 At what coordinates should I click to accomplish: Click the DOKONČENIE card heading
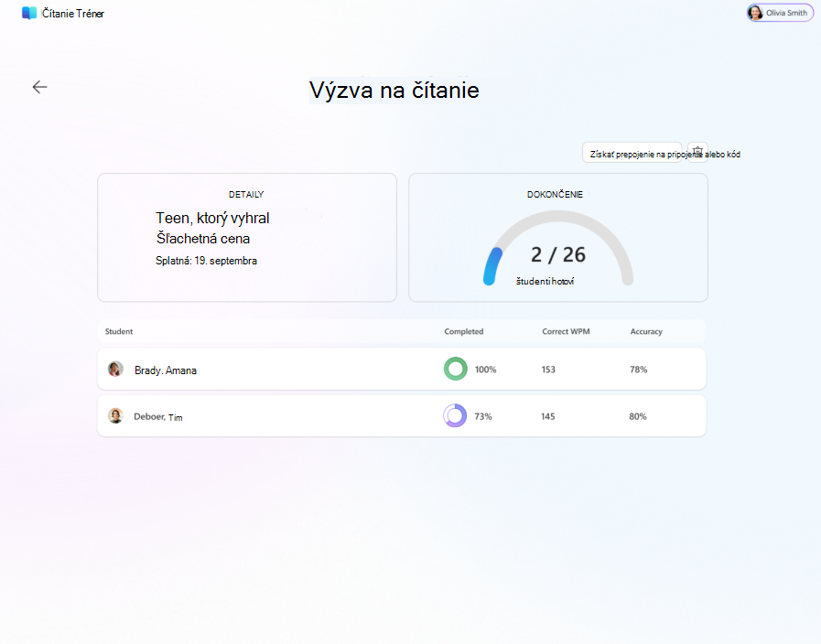pos(555,195)
